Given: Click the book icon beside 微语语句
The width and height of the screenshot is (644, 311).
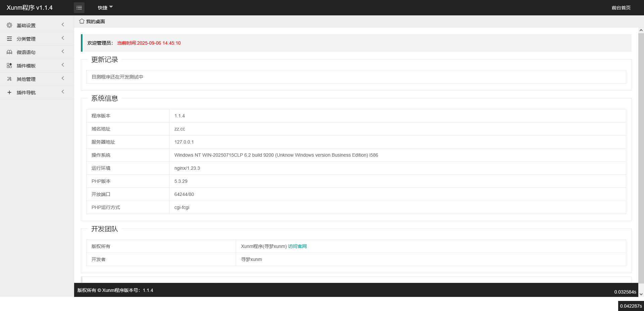Looking at the screenshot, I should (x=9, y=52).
